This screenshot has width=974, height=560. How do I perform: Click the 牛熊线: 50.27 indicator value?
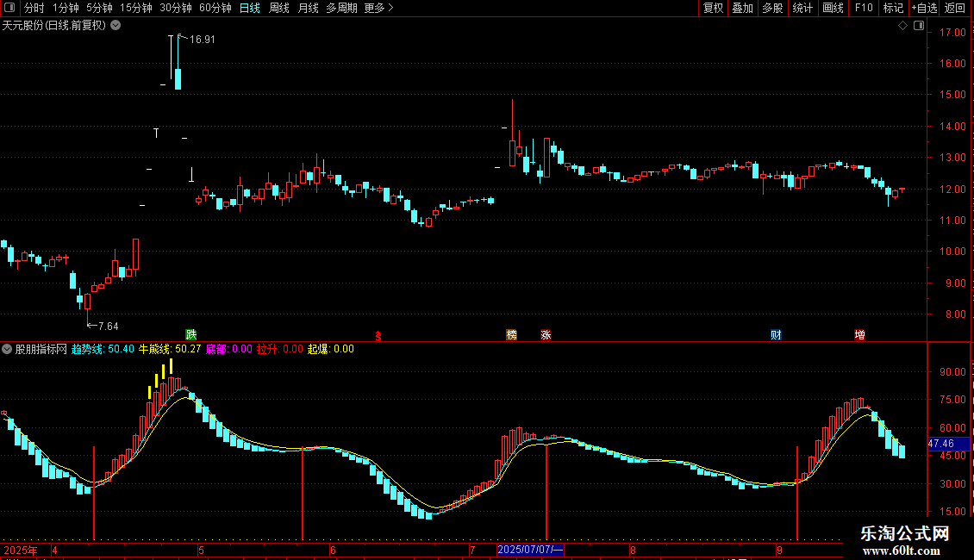click(170, 349)
